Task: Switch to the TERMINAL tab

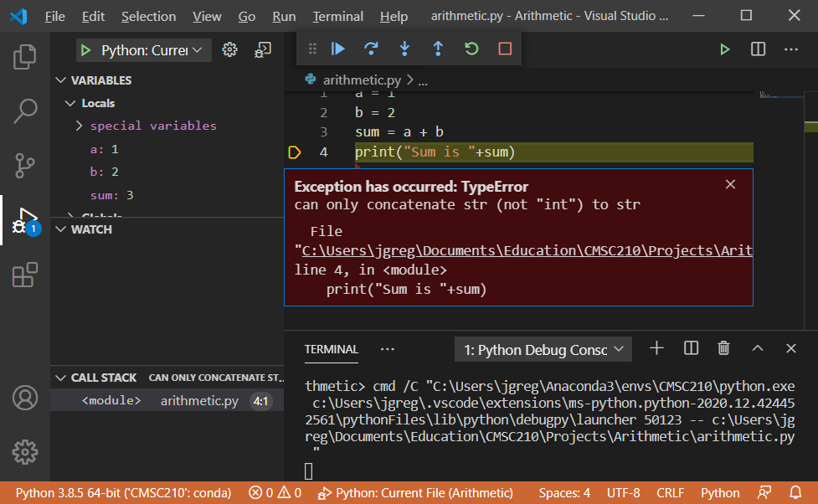Action: [x=332, y=349]
